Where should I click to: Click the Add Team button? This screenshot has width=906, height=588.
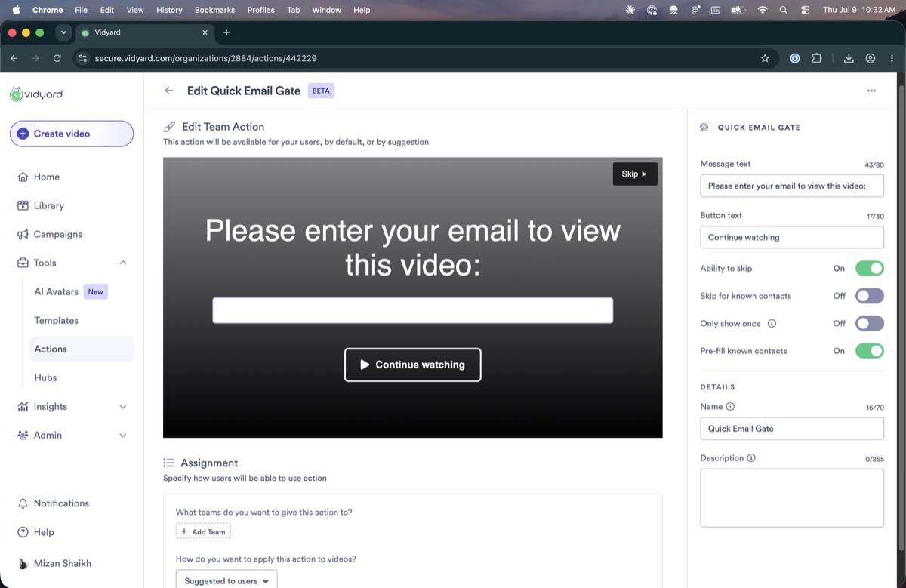[203, 531]
